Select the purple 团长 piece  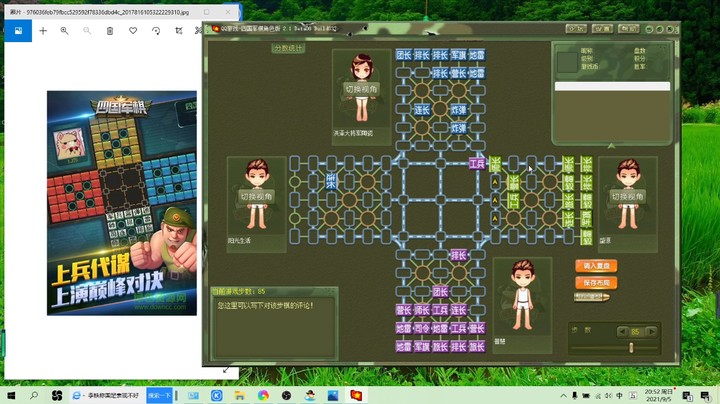point(440,292)
